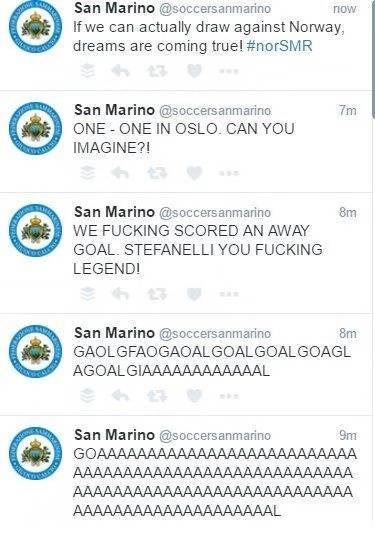The width and height of the screenshot is (375, 533).
Task: Like the 'ONE - ONE IN OSLO' tweet
Action: click(194, 173)
